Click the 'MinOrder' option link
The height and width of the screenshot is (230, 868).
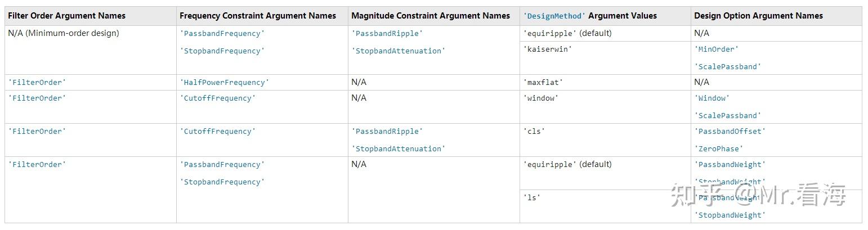(x=716, y=49)
